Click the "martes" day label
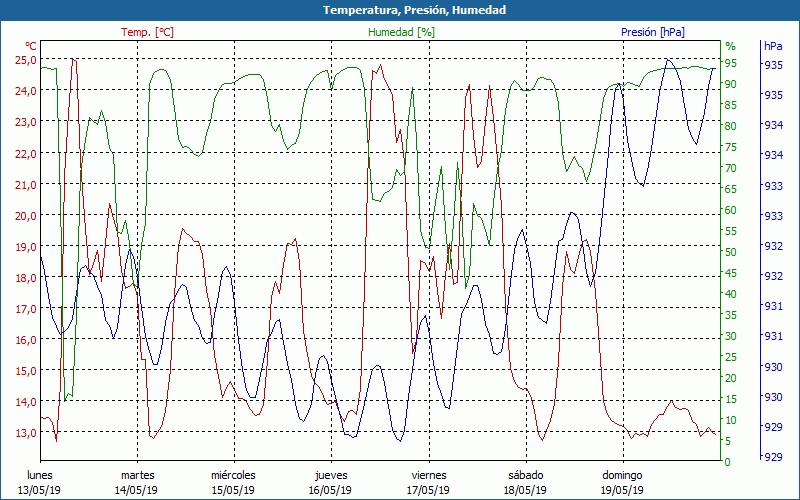This screenshot has width=800, height=500. [x=137, y=475]
